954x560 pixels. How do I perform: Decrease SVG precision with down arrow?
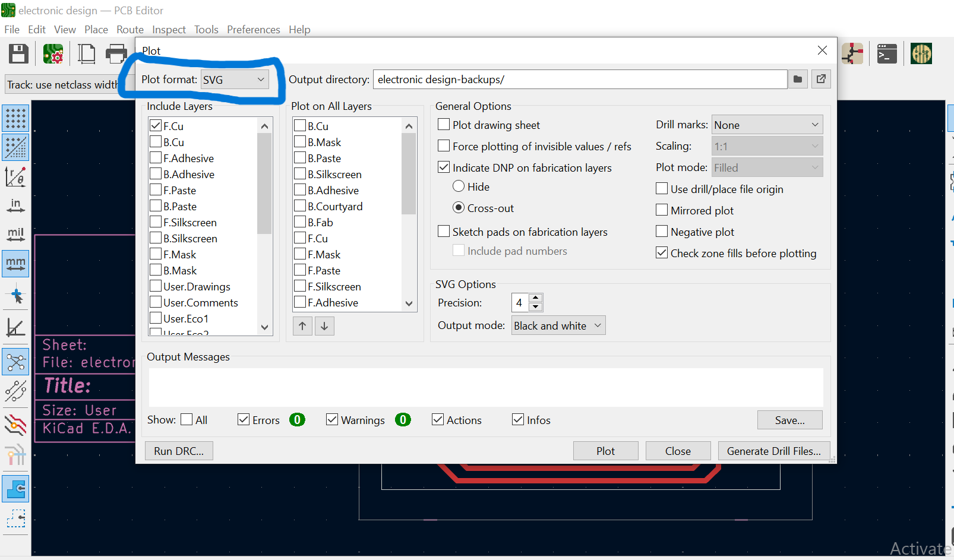click(x=536, y=307)
